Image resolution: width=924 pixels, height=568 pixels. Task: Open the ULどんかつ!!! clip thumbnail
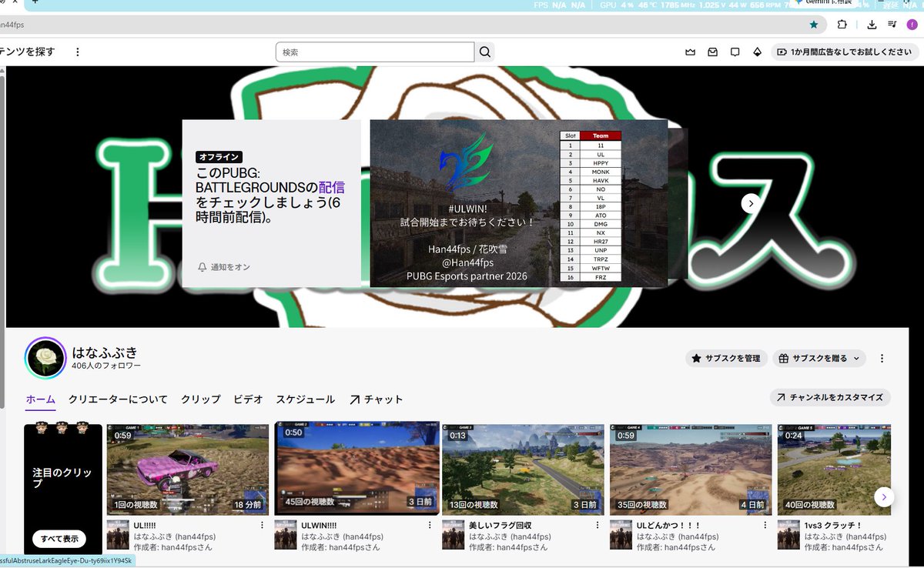click(x=691, y=469)
